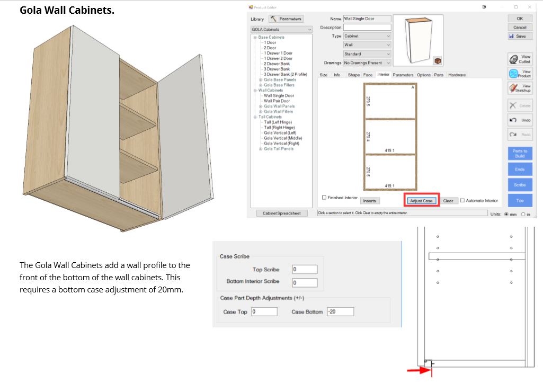Click the 3D cube icon on preview
The width and height of the screenshot is (543, 392).
[x=438, y=61]
